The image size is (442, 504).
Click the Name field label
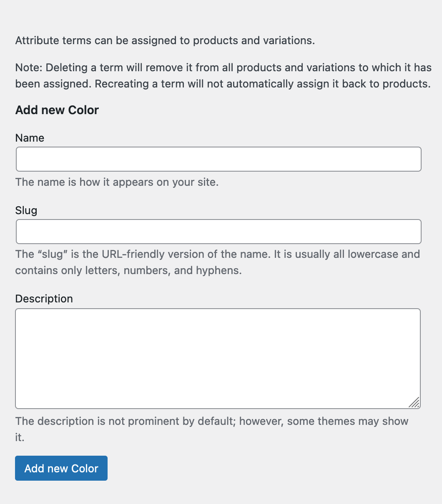[x=29, y=138]
